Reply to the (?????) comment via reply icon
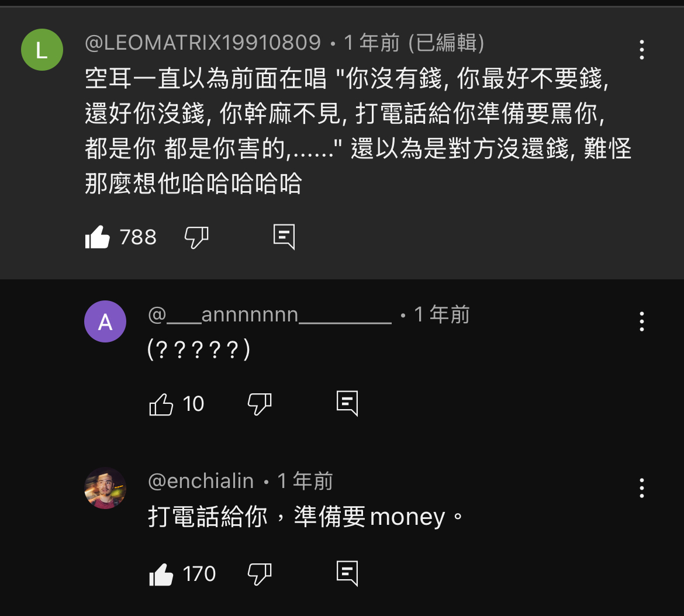This screenshot has height=616, width=684. click(x=347, y=404)
